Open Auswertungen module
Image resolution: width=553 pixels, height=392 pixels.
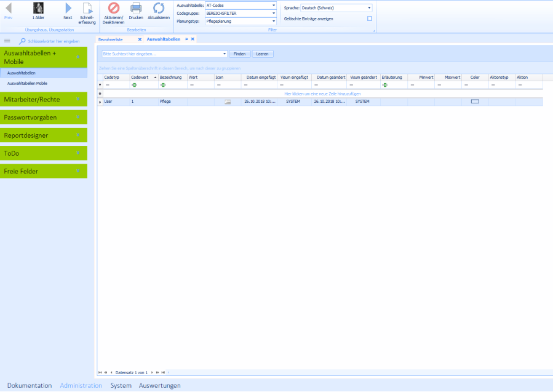pyautogui.click(x=160, y=386)
